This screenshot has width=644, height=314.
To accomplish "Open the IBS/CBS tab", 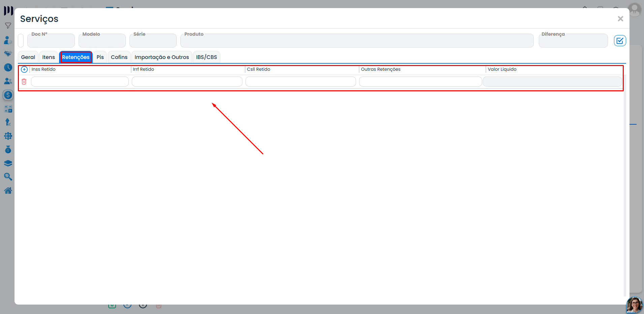I will [x=207, y=57].
